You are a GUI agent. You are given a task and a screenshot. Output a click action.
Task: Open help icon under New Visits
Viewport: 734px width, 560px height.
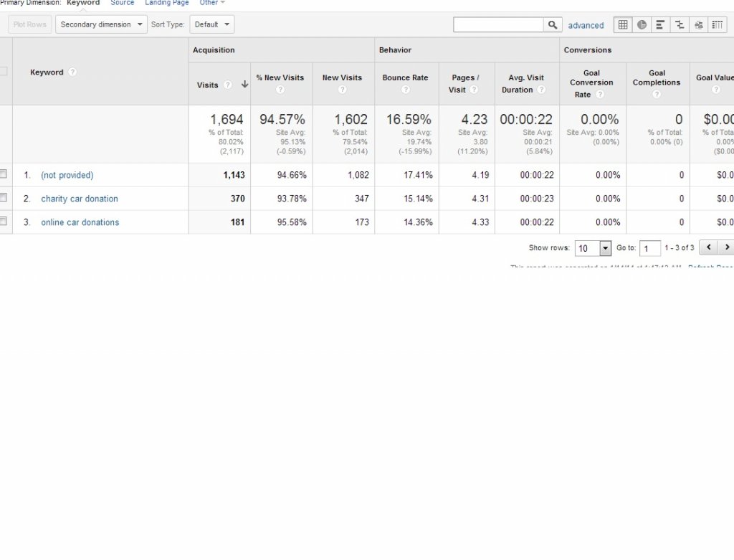coord(342,90)
